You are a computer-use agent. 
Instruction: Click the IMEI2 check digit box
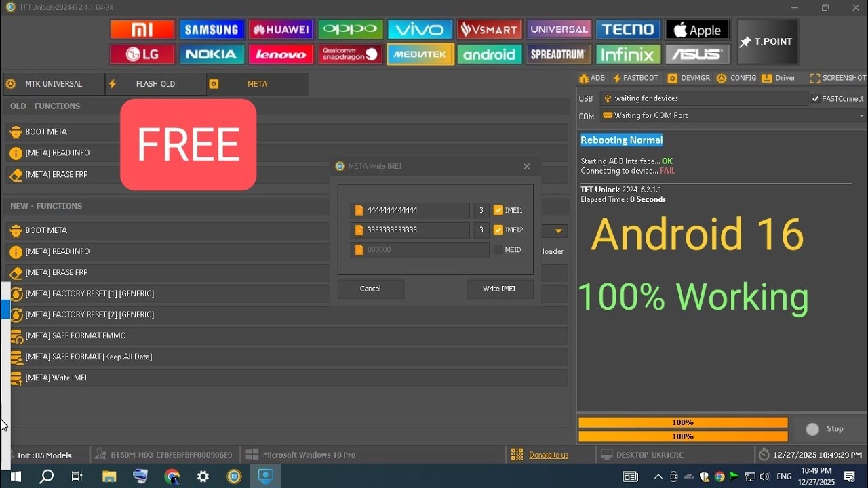pos(481,230)
